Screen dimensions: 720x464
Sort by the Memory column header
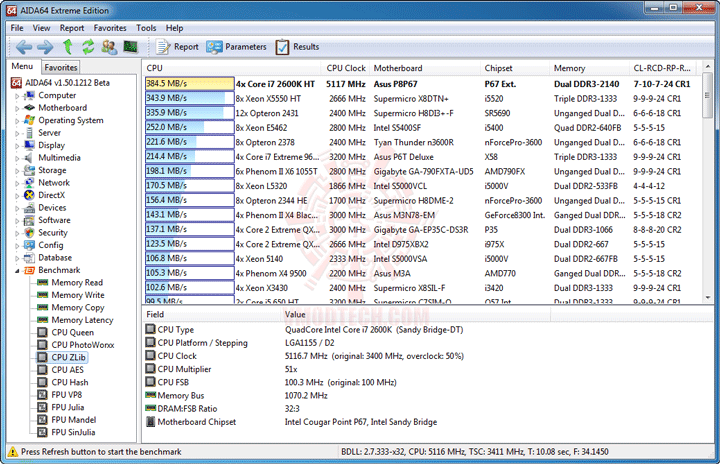(590, 68)
